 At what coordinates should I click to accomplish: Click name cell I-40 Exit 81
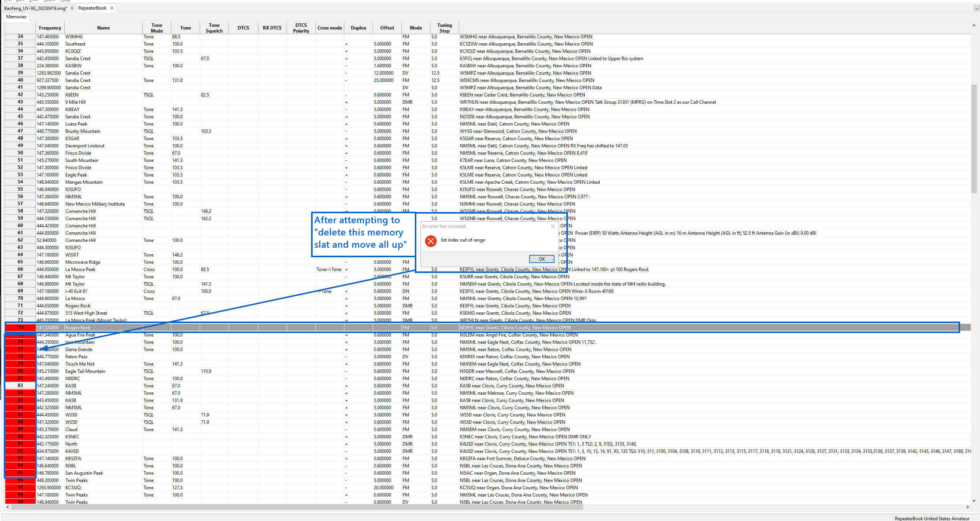[103, 291]
